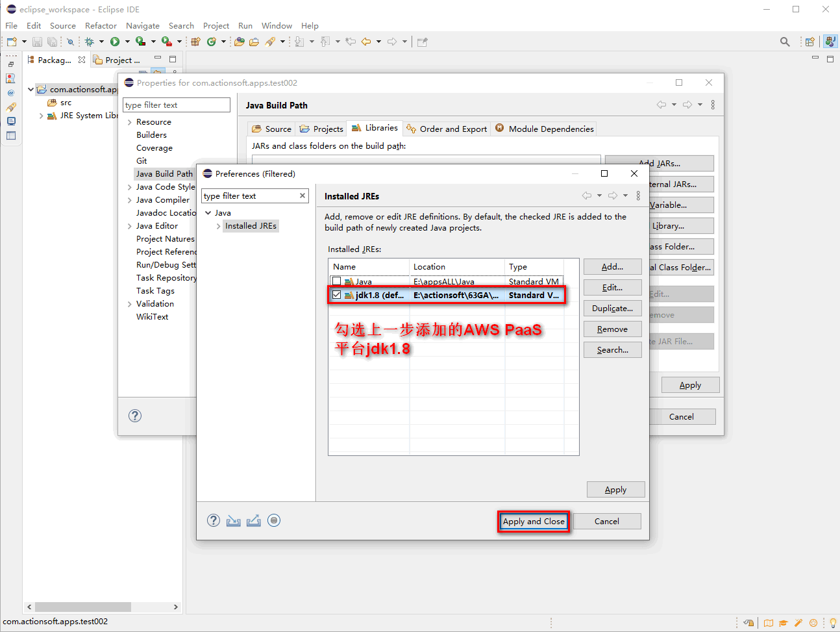Collapse the Java node in Preferences tree
This screenshot has width=840, height=632.
pyautogui.click(x=208, y=213)
